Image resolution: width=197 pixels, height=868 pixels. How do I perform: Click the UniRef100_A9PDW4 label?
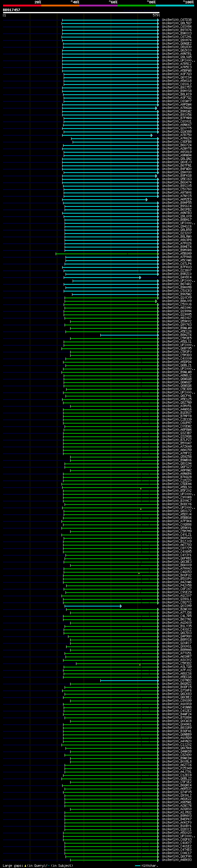177,104
